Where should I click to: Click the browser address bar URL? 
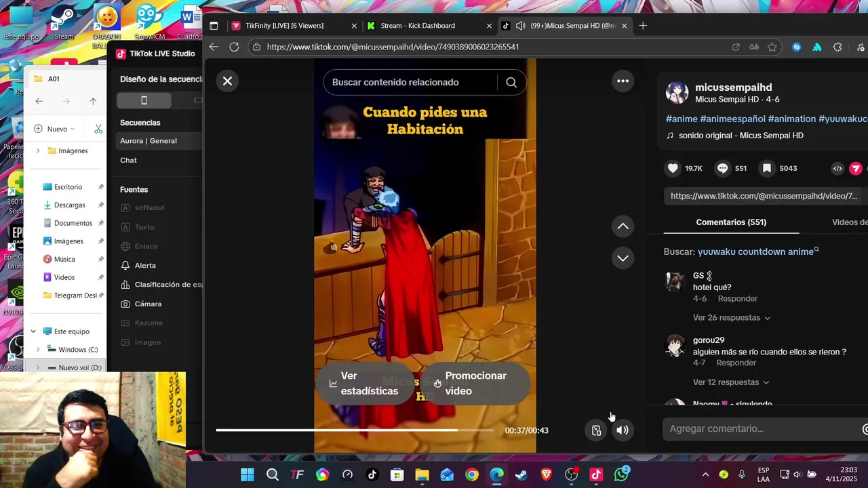393,47
